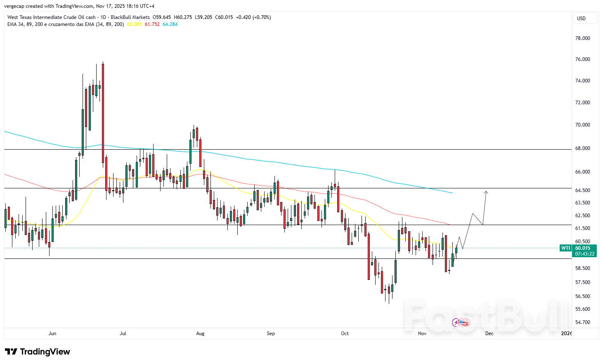Click the Nov label on time axis

[422, 333]
